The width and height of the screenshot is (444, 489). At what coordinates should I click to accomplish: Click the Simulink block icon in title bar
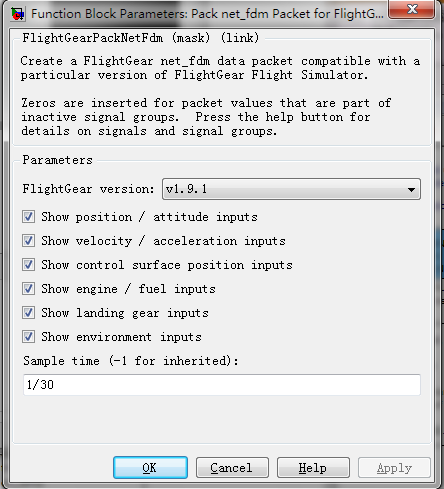click(x=18, y=14)
